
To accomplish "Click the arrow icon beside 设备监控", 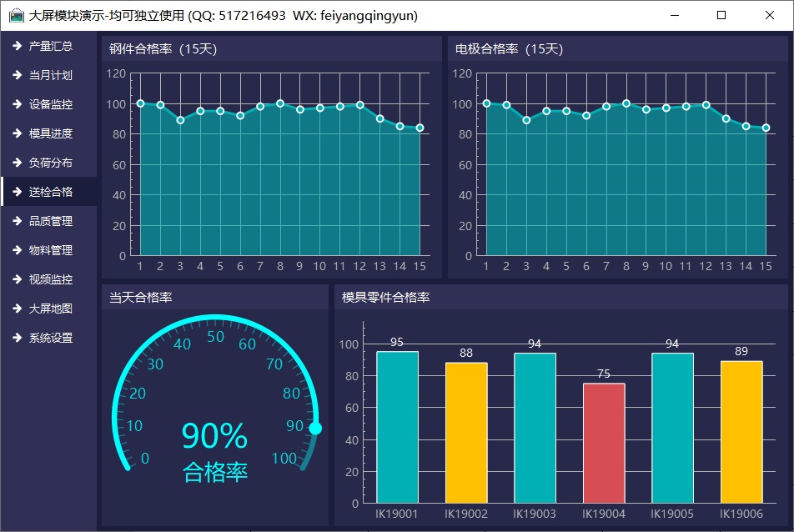I will click(x=17, y=104).
